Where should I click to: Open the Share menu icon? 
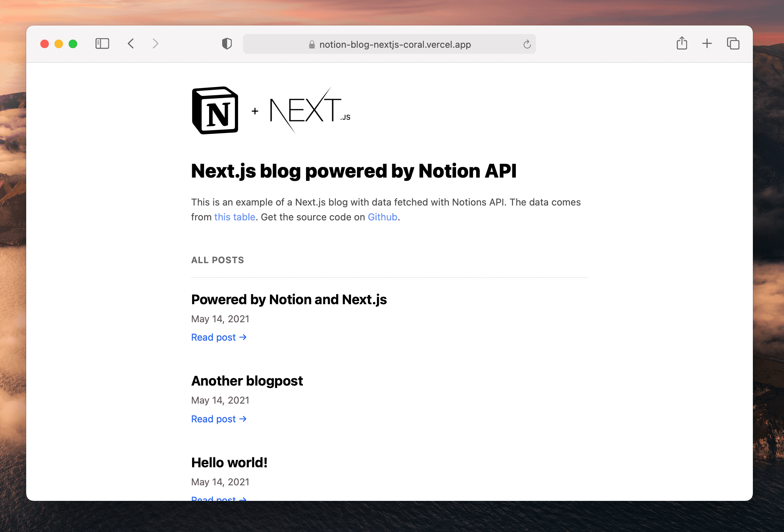coord(682,43)
